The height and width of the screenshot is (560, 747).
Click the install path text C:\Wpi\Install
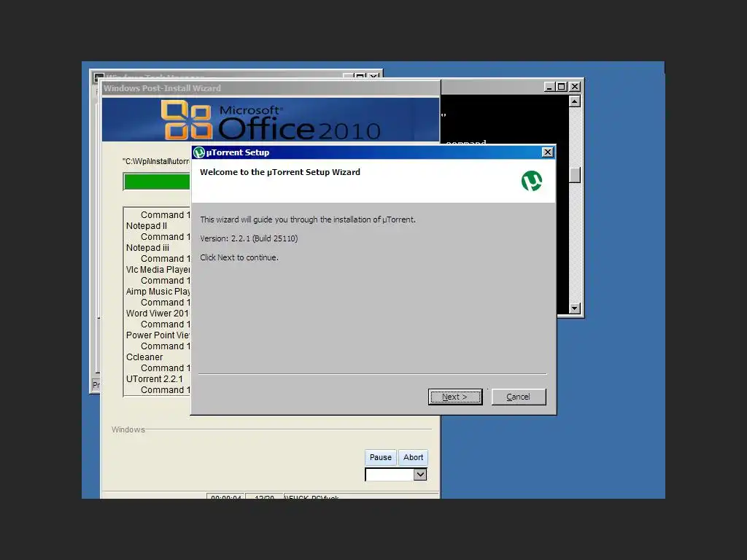(156, 161)
